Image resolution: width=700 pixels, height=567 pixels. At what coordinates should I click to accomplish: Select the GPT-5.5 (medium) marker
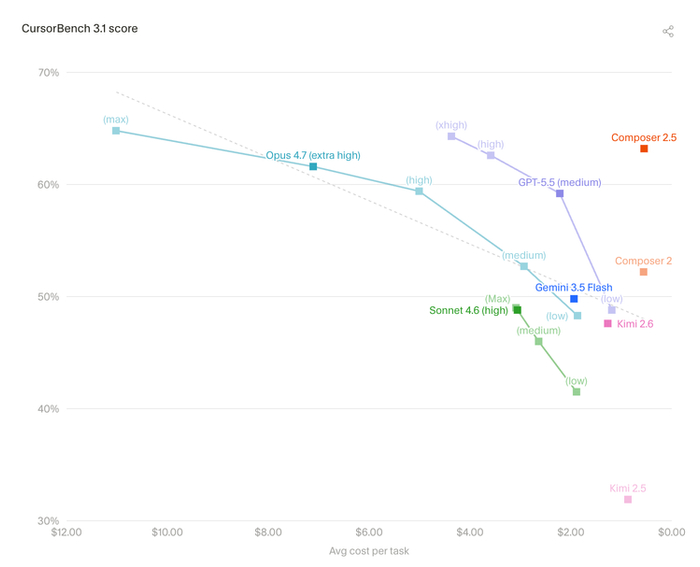(x=560, y=193)
